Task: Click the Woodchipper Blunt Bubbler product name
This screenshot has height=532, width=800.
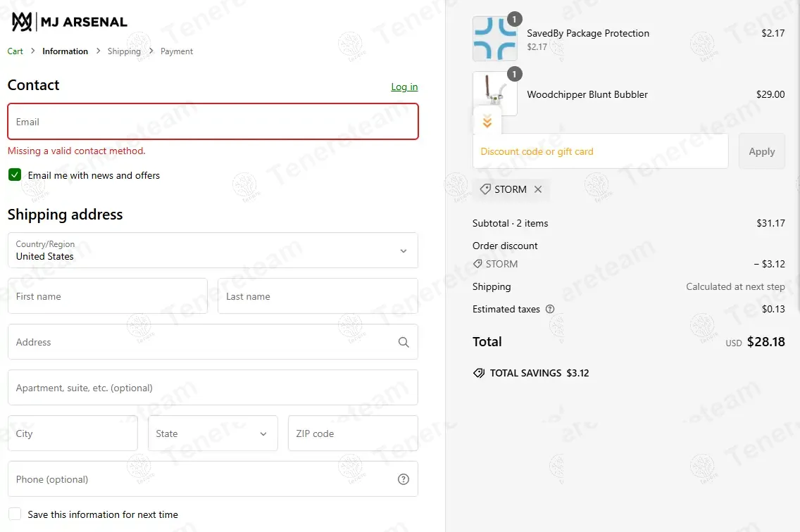Action: [x=587, y=94]
